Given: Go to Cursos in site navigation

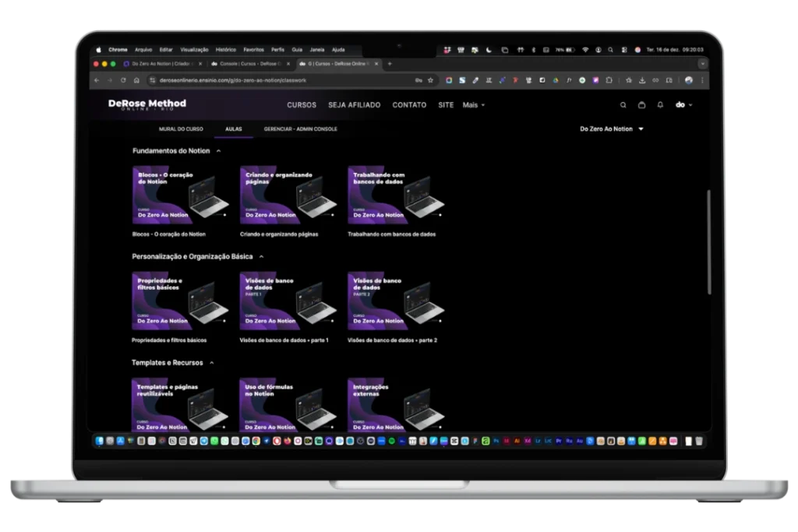Looking at the screenshot, I should (302, 105).
